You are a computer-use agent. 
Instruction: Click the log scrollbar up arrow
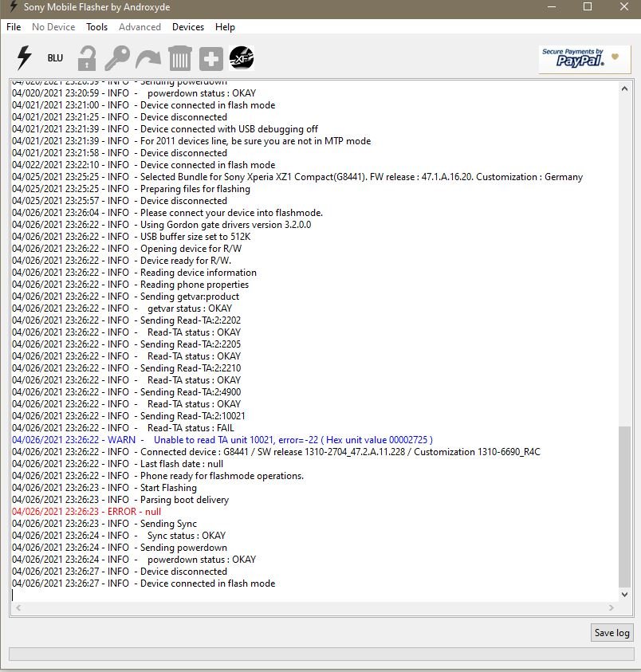(x=625, y=88)
